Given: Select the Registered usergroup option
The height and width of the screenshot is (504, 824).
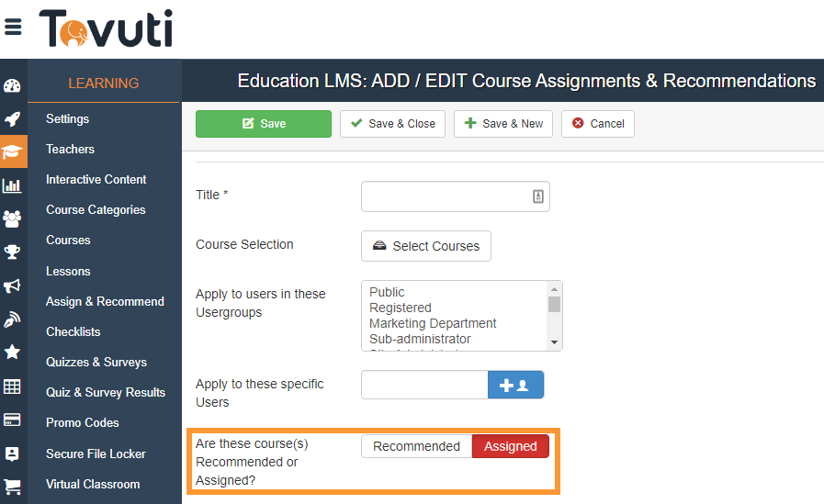Looking at the screenshot, I should click(x=401, y=308).
